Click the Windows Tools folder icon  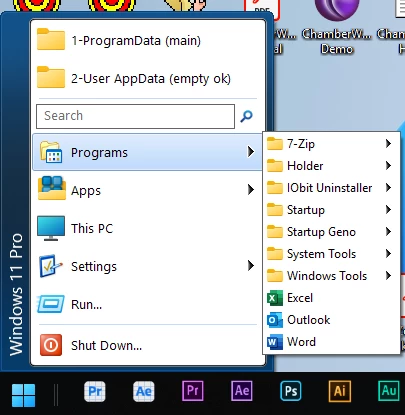click(x=275, y=276)
